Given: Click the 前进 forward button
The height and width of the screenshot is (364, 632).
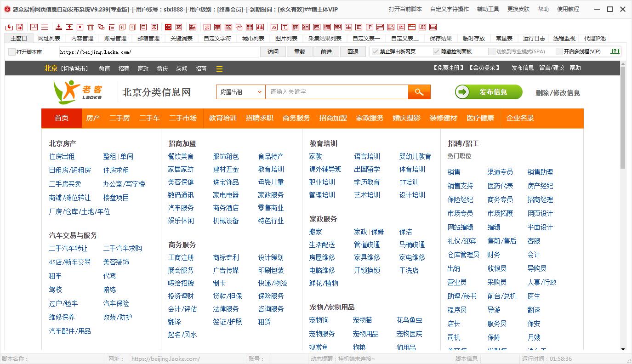Looking at the screenshot, I should (326, 52).
